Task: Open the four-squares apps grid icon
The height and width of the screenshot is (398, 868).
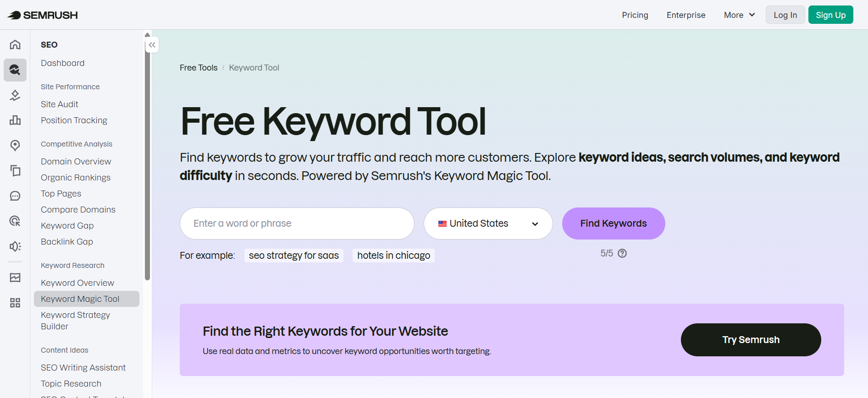Action: tap(15, 303)
